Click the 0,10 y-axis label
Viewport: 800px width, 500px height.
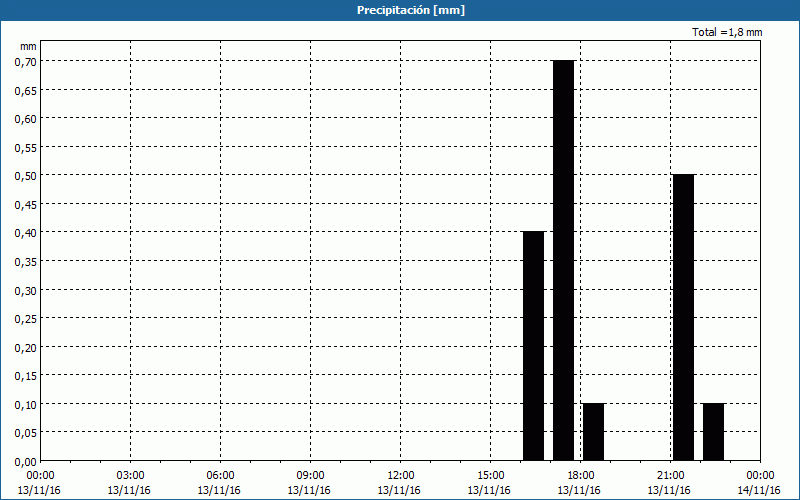click(x=25, y=404)
